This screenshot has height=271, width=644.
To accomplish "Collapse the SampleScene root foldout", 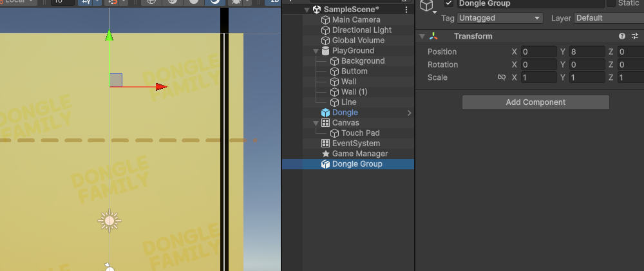I will 307,10.
